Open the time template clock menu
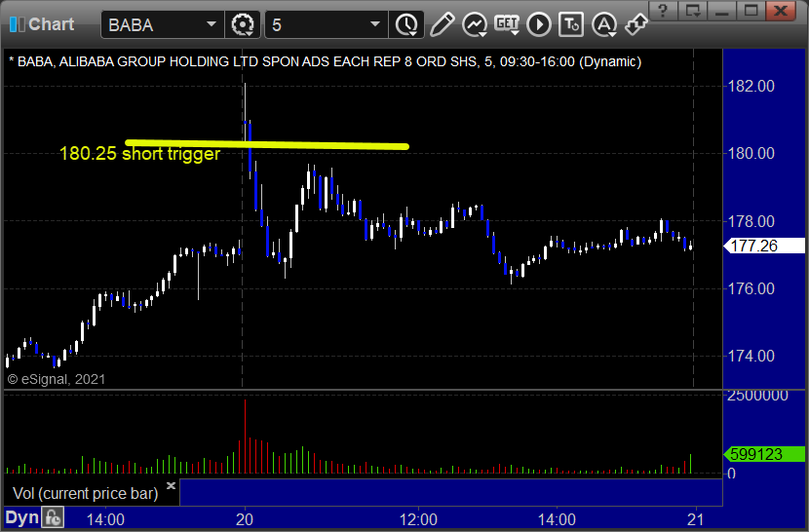The height and width of the screenshot is (532, 809). [406, 24]
